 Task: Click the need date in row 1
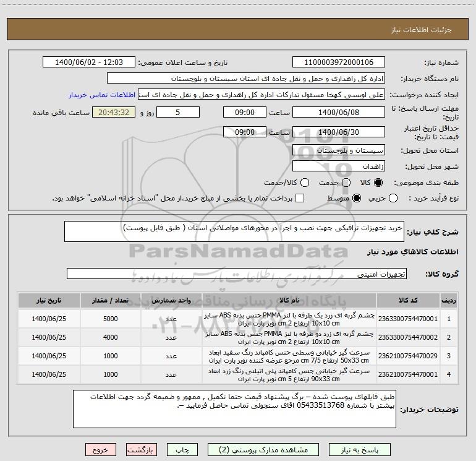[49, 319]
